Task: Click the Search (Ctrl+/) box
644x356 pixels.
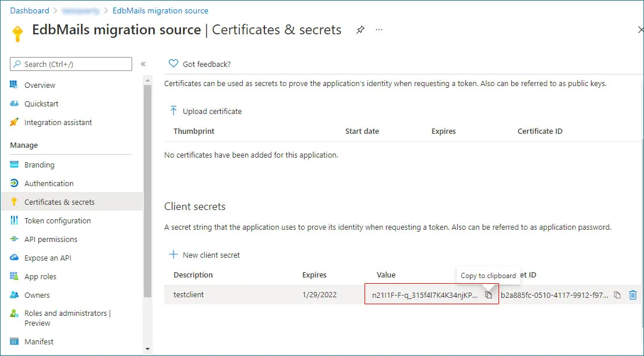Action: 71,64
